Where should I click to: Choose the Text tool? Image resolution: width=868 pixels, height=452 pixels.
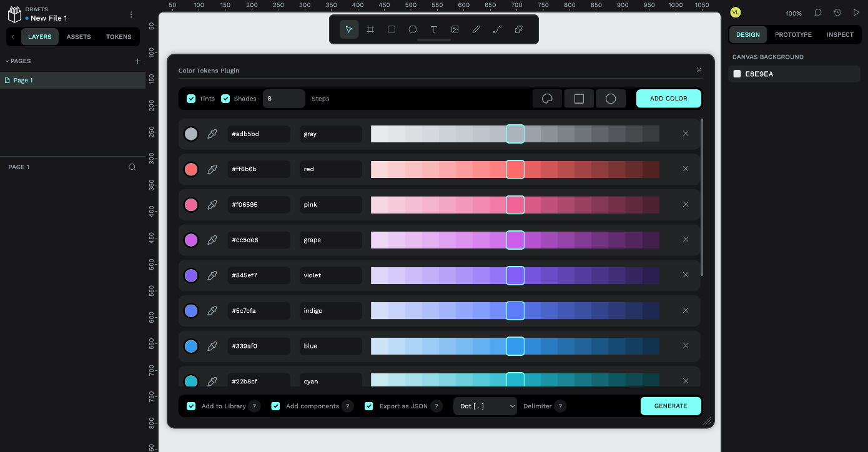click(434, 29)
